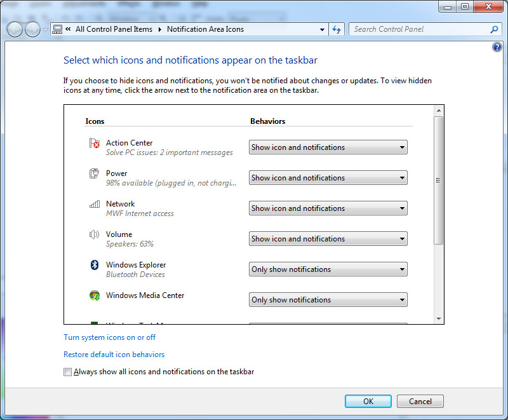Viewport: 508px width, 420px height.
Task: Open the Power behavior dropdown
Action: click(328, 177)
